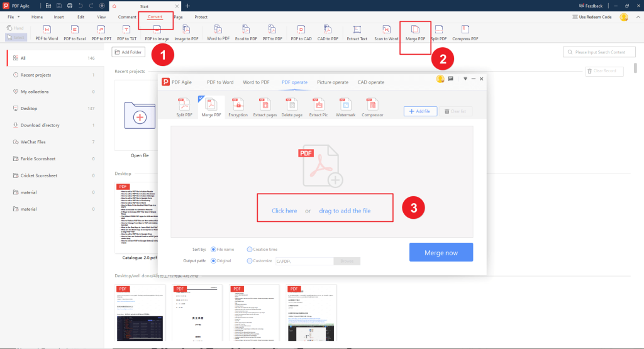Click the 'Click here' link
The height and width of the screenshot is (349, 644).
(x=284, y=211)
